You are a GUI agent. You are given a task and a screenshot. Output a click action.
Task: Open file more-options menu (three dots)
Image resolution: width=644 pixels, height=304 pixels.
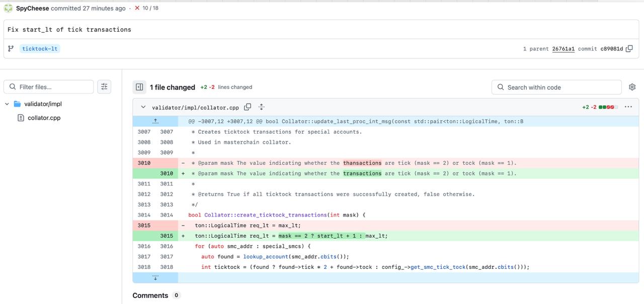pyautogui.click(x=628, y=107)
